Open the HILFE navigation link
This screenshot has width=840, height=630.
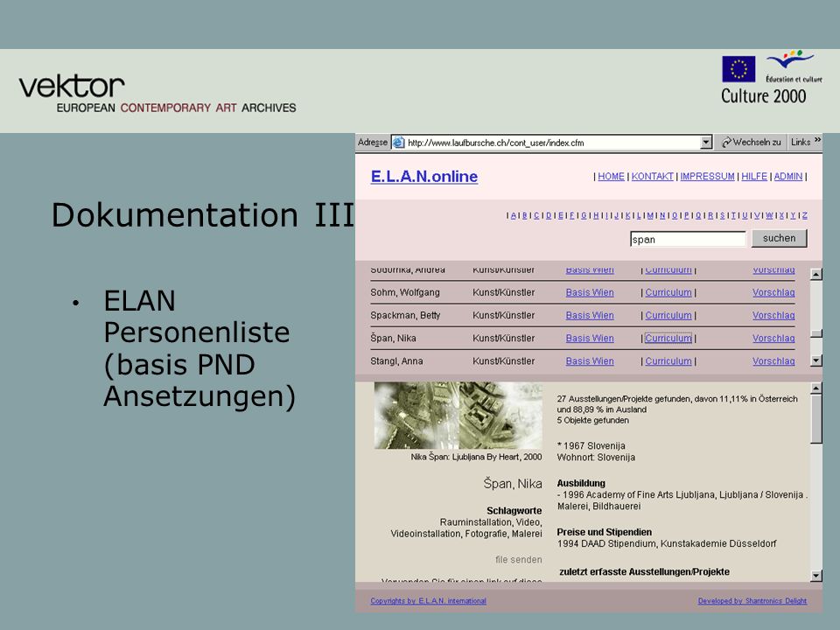pos(753,176)
